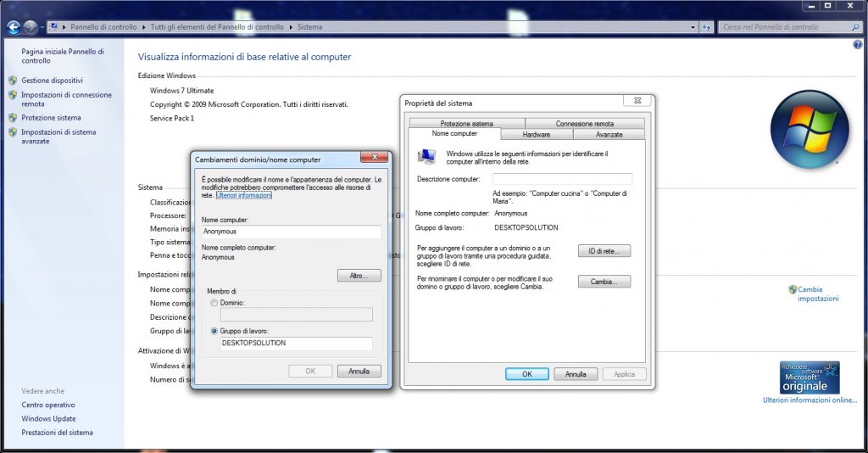
Task: Click the Altro button
Action: (359, 275)
